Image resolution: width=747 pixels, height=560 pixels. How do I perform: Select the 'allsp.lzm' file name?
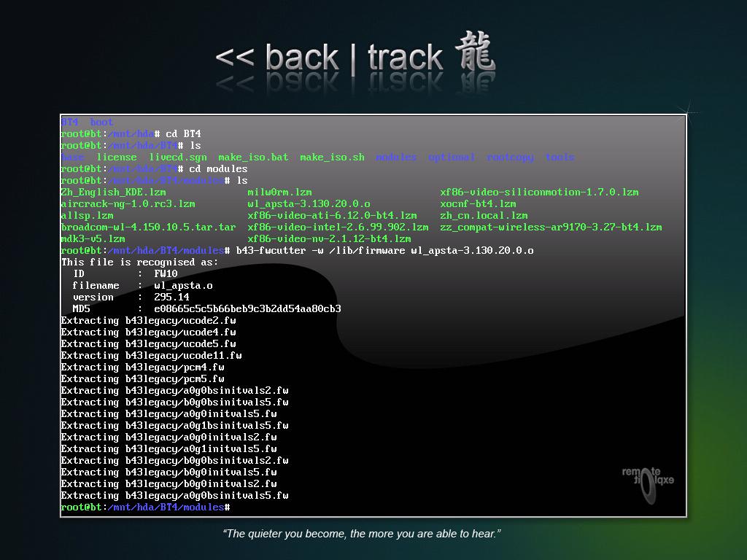click(88, 216)
